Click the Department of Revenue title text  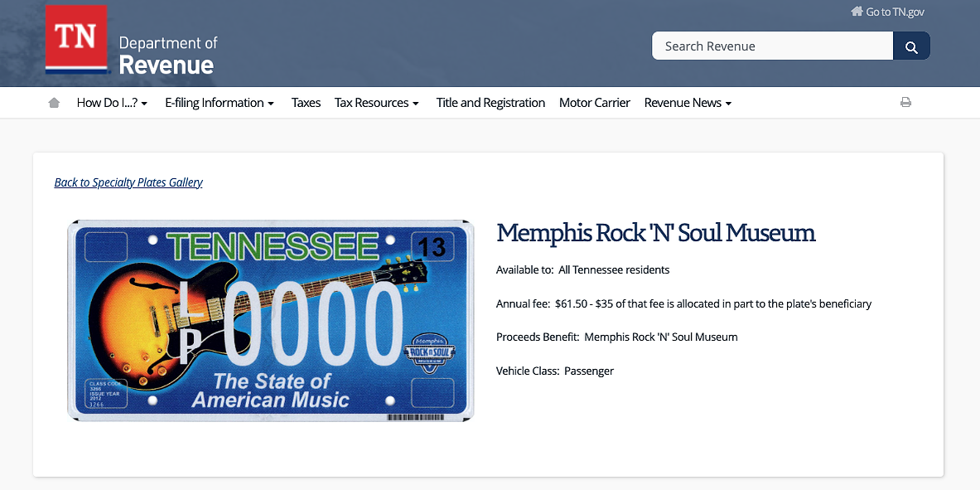(x=168, y=55)
